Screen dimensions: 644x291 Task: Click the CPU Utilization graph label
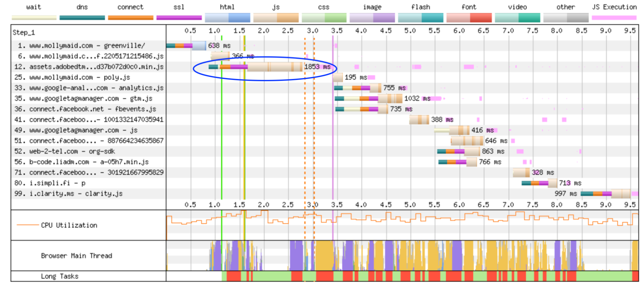click(69, 225)
